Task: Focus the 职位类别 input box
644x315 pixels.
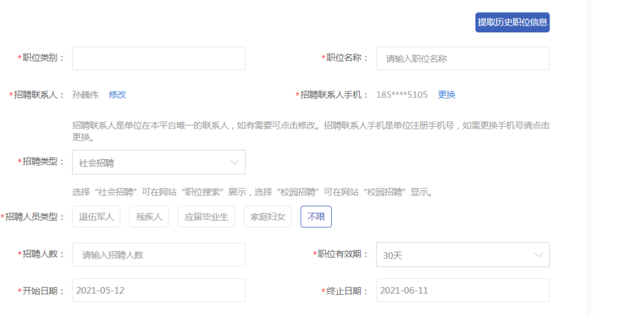Action: 159,58
